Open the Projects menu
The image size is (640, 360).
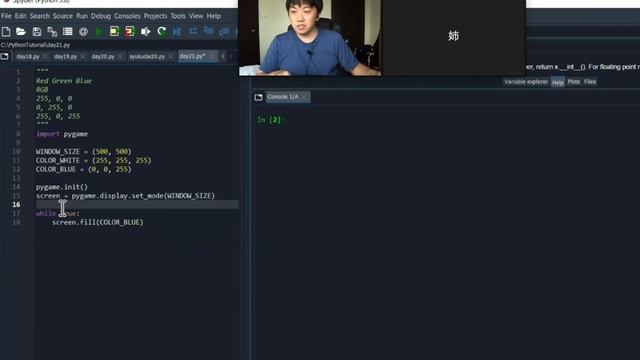coord(155,16)
